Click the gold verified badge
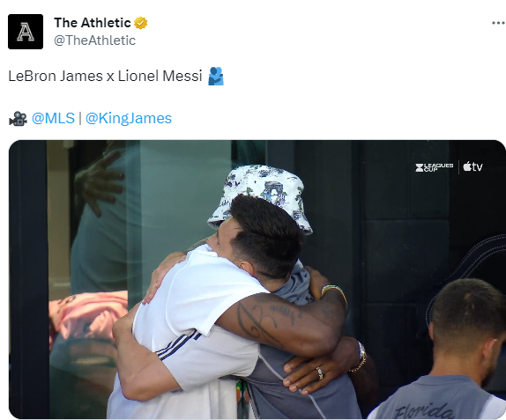The height and width of the screenshot is (420, 506). [x=140, y=23]
